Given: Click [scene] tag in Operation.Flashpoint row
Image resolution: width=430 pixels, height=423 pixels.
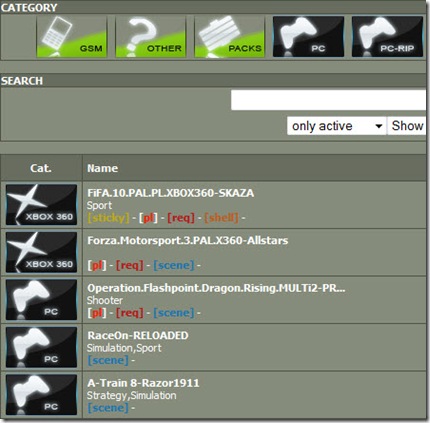Looking at the screenshot, I should pyautogui.click(x=174, y=313).
